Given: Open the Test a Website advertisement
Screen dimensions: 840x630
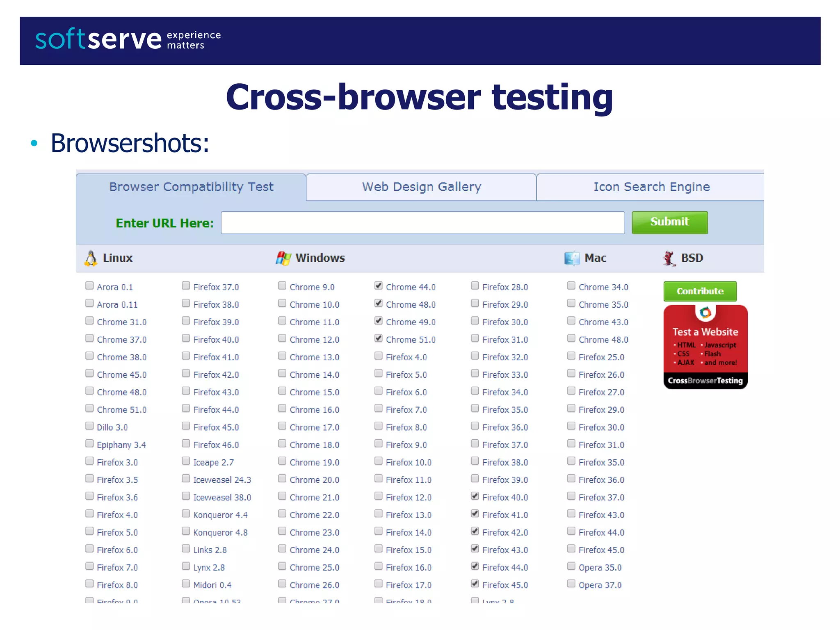Looking at the screenshot, I should [705, 347].
